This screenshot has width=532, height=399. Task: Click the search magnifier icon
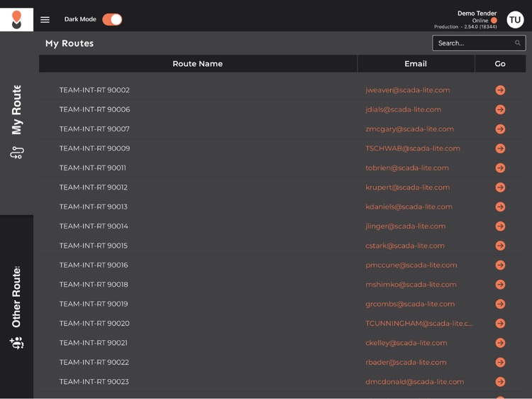(x=517, y=43)
